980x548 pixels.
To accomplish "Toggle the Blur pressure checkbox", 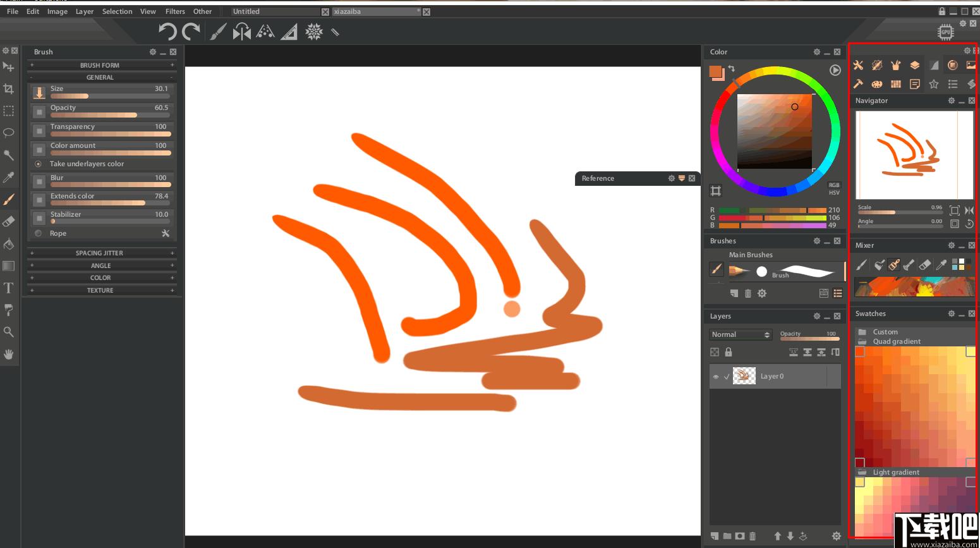I will point(39,182).
